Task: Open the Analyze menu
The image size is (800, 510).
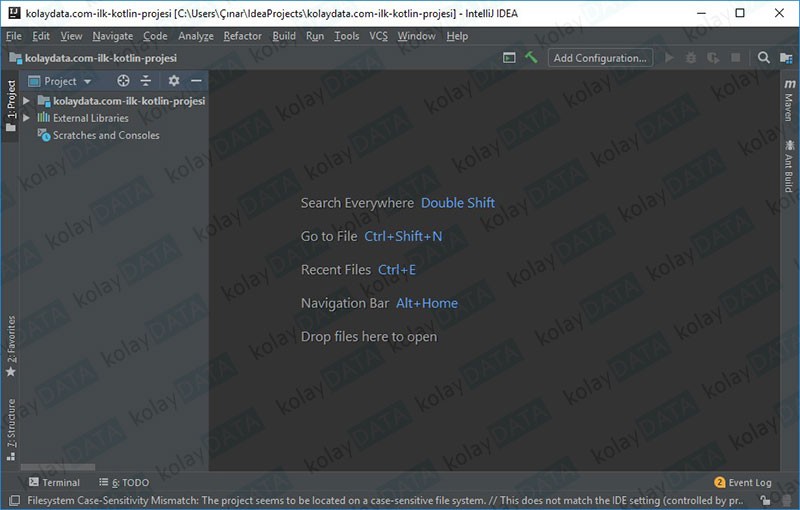Action: (196, 36)
